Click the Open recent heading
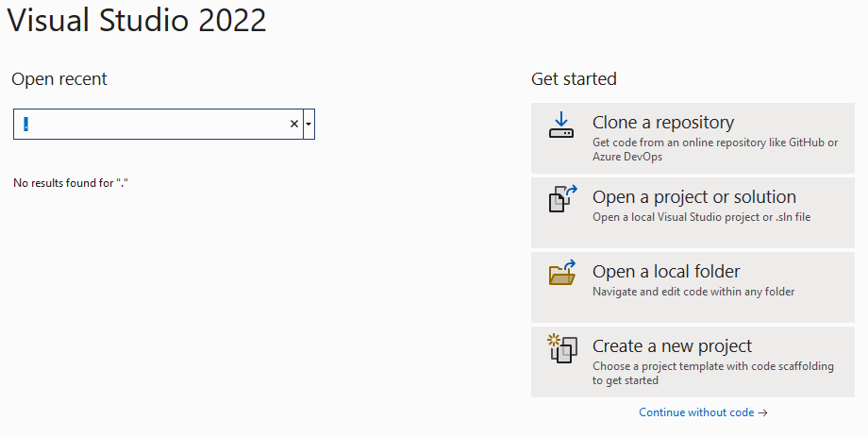This screenshot has height=437, width=868. 59,79
